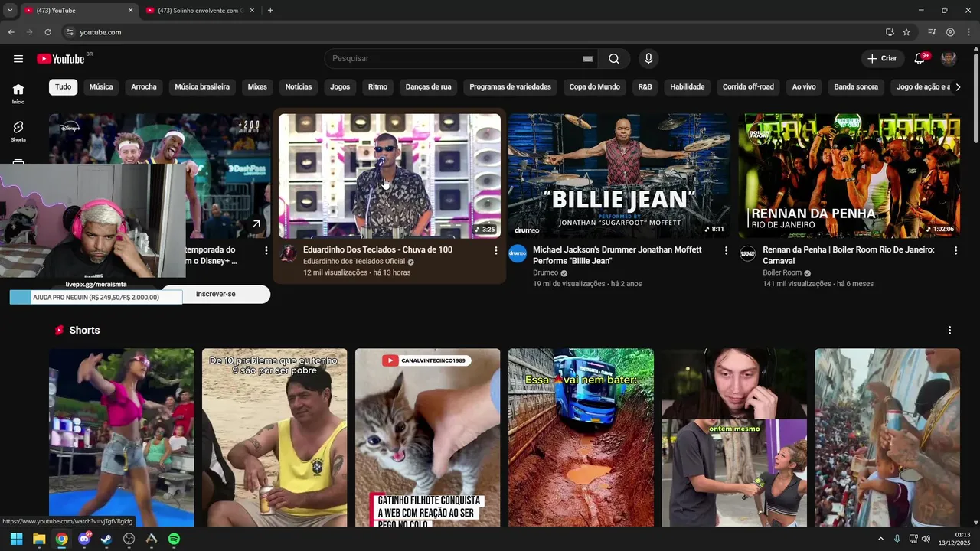Open options for Chuva de 100 video
The width and height of the screenshot is (980, 551).
[496, 251]
